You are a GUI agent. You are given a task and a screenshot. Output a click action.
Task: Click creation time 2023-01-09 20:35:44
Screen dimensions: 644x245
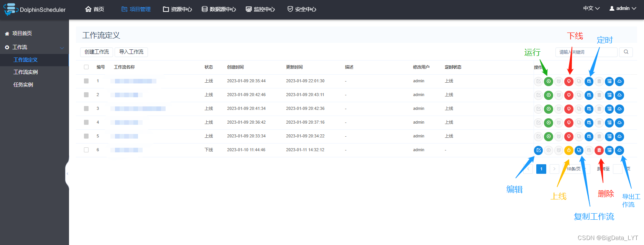click(x=246, y=81)
